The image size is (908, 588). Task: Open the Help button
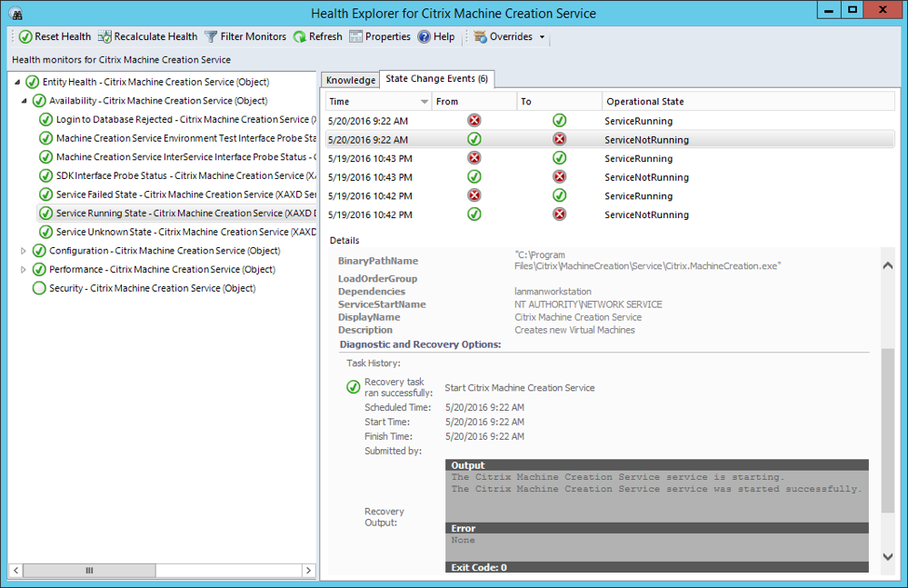[436, 36]
